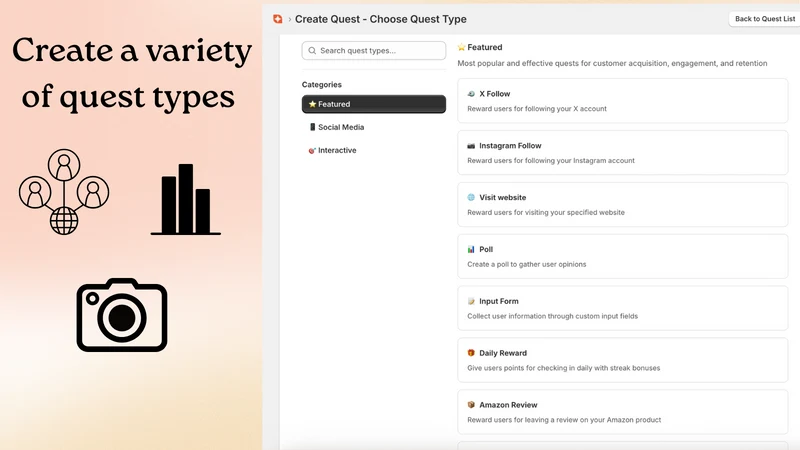Viewport: 800px width, 450px height.
Task: Select the Visit website quest card
Action: (x=622, y=205)
